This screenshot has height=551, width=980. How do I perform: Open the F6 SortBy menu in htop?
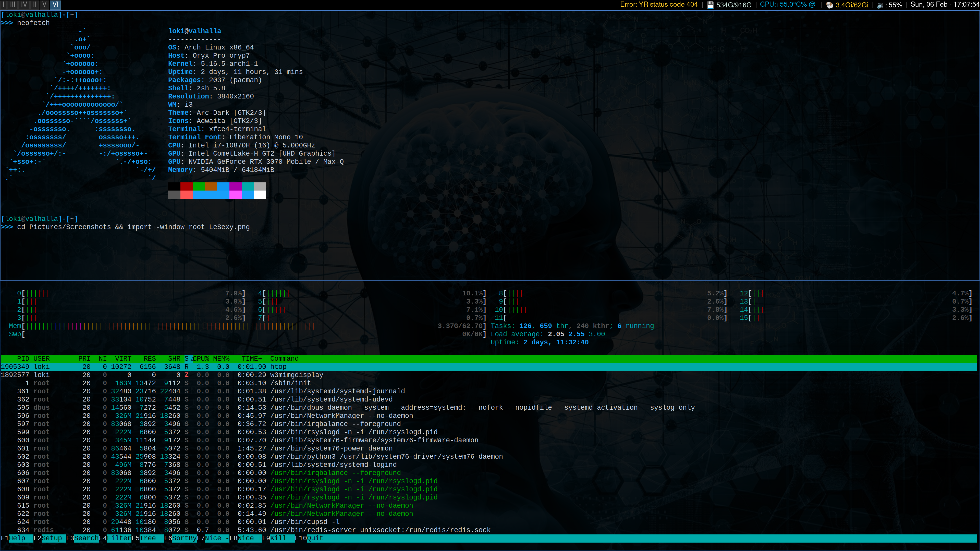tap(180, 538)
